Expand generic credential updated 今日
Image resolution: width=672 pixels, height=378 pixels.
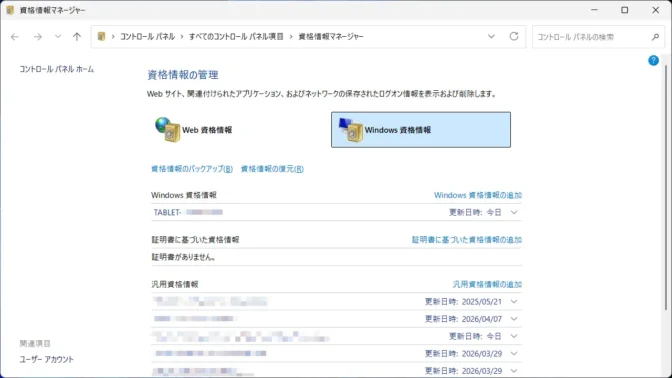514,336
